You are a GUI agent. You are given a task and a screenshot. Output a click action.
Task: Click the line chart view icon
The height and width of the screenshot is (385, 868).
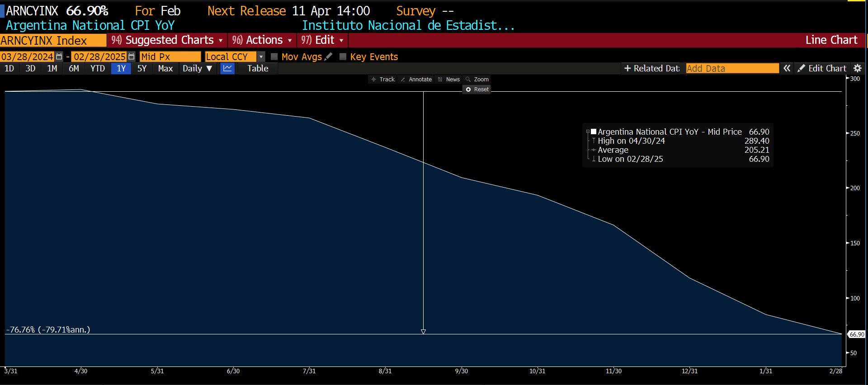click(227, 69)
